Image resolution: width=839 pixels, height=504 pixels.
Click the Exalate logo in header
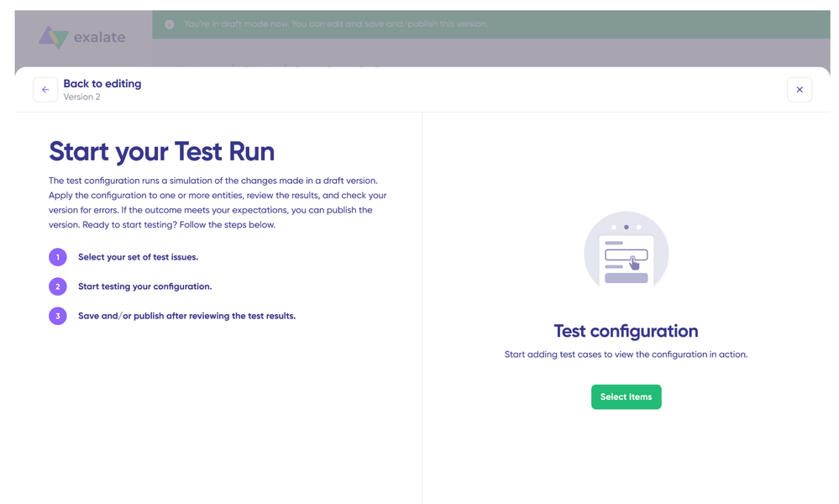(x=81, y=38)
